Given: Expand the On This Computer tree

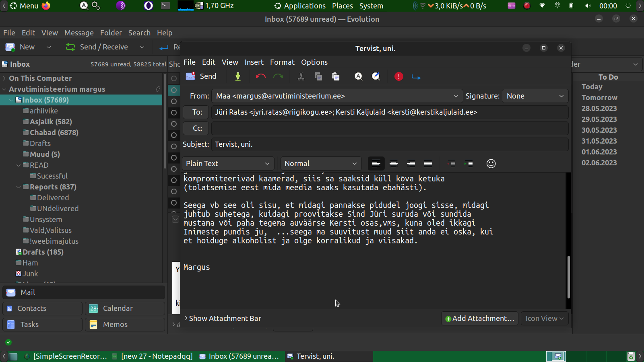Looking at the screenshot, I should pyautogui.click(x=4, y=78).
